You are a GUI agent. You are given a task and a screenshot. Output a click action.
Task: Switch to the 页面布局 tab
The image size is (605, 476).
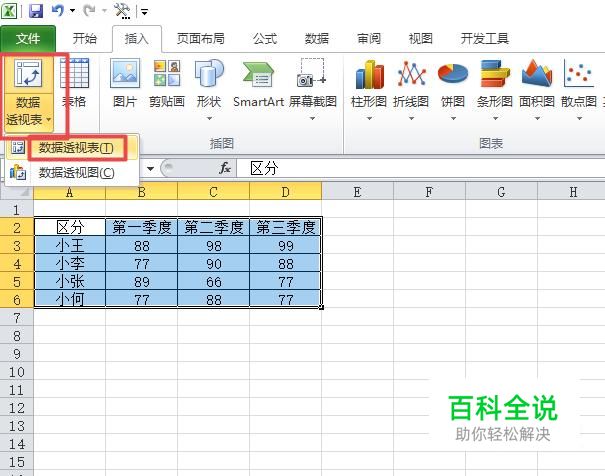[x=201, y=39]
